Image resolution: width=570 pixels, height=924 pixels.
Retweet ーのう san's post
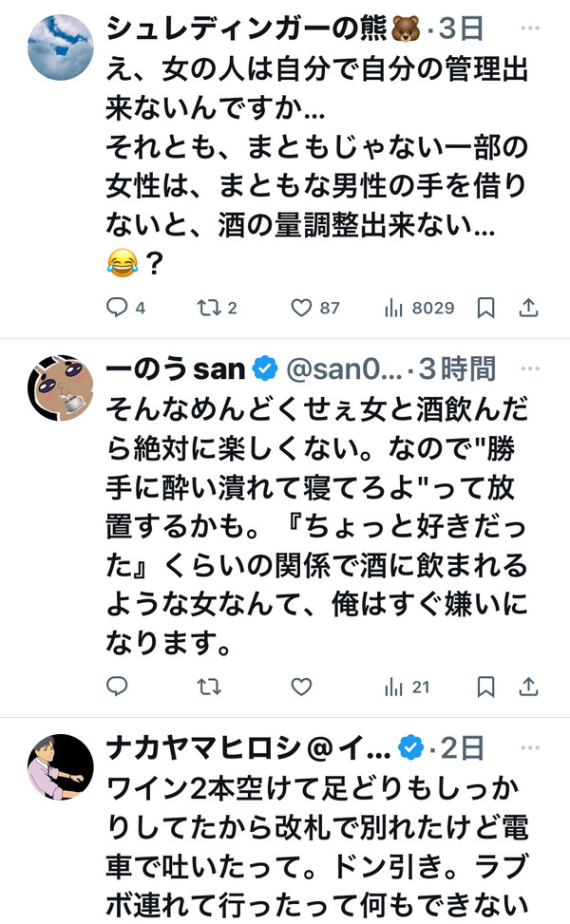pos(209,687)
